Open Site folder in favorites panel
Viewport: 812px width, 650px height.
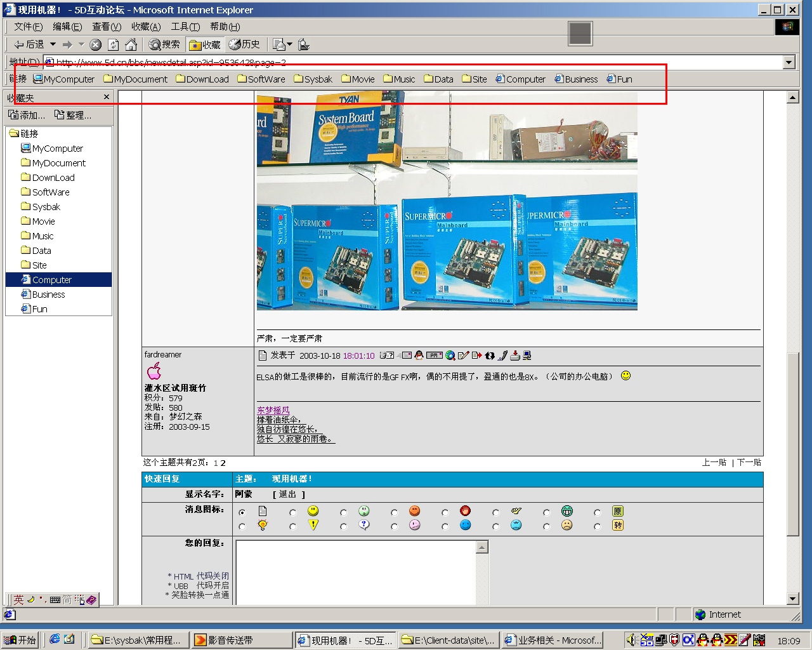click(34, 265)
